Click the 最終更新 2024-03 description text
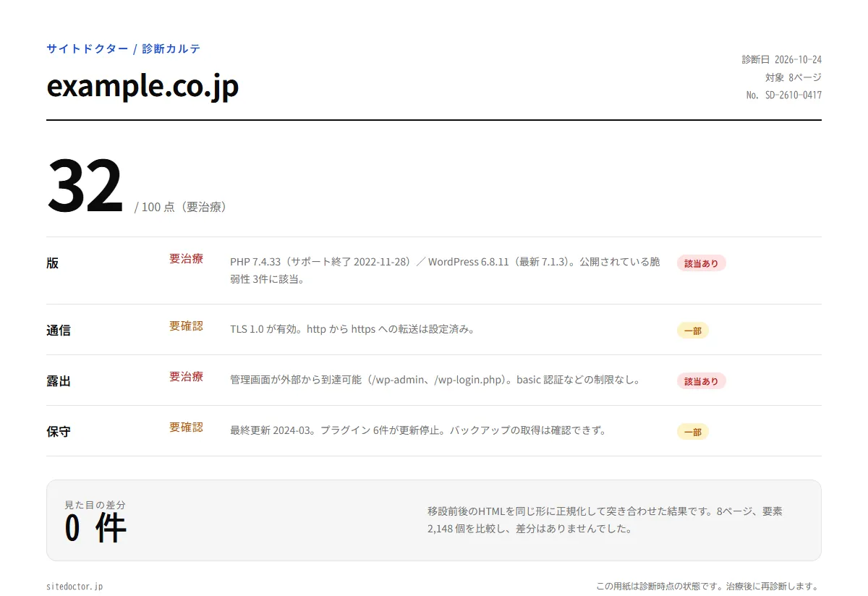868x596 pixels. 417,430
